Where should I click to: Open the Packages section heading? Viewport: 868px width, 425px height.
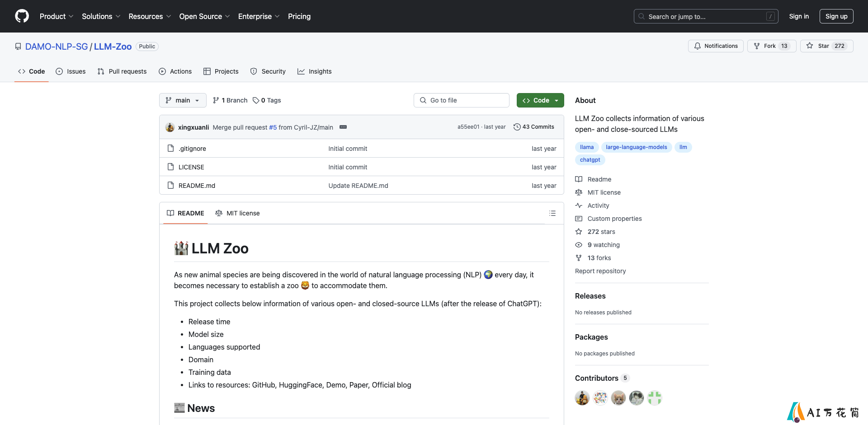[x=591, y=337]
